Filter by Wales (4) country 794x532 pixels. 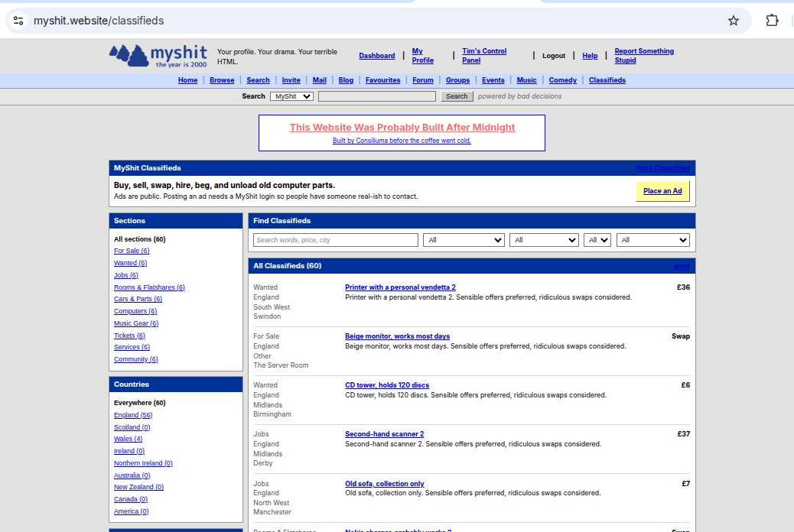coord(128,439)
